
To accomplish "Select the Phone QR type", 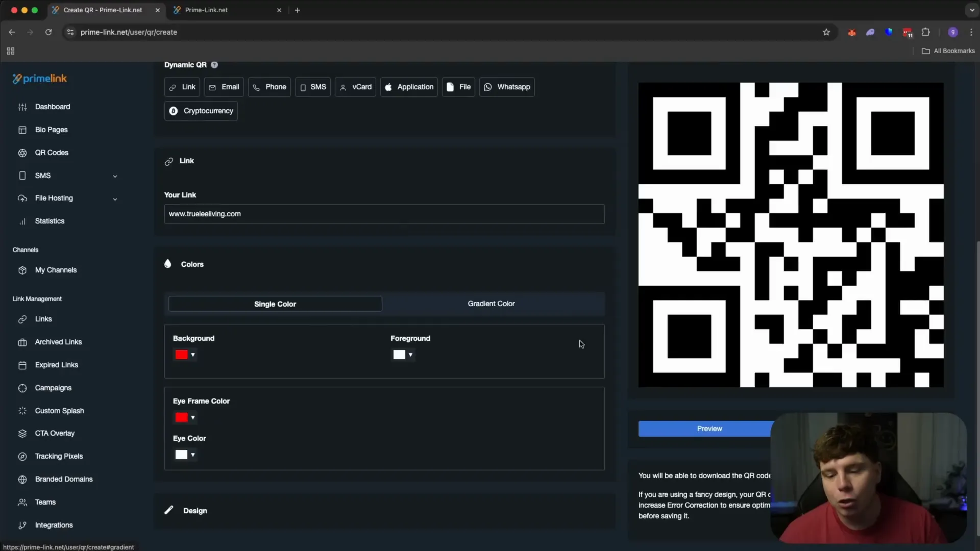I will pos(269,87).
